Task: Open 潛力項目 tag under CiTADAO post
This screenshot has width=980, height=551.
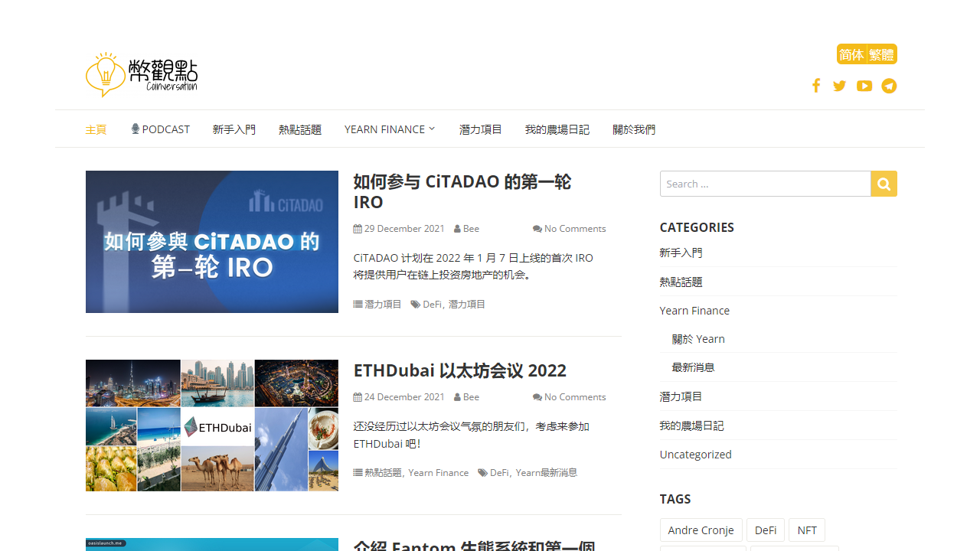Action: click(467, 304)
